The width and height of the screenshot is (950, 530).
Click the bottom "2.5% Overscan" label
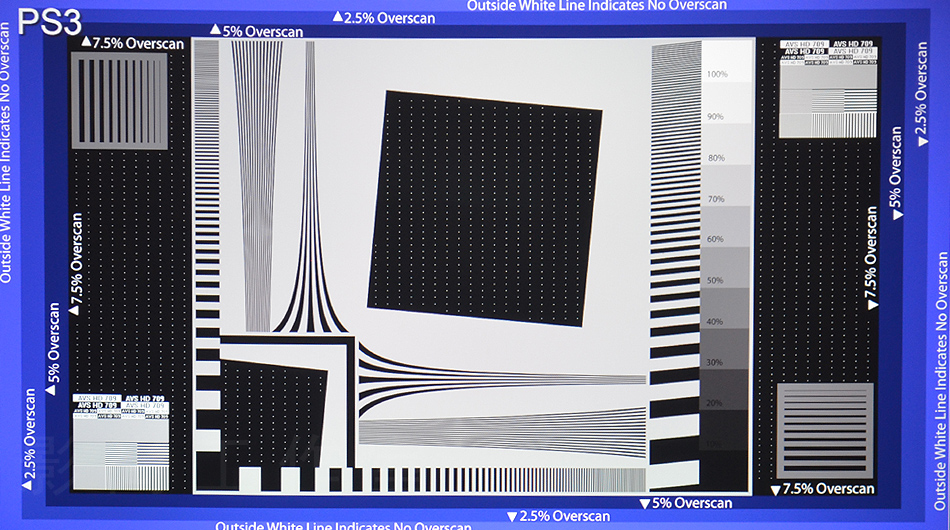(559, 516)
